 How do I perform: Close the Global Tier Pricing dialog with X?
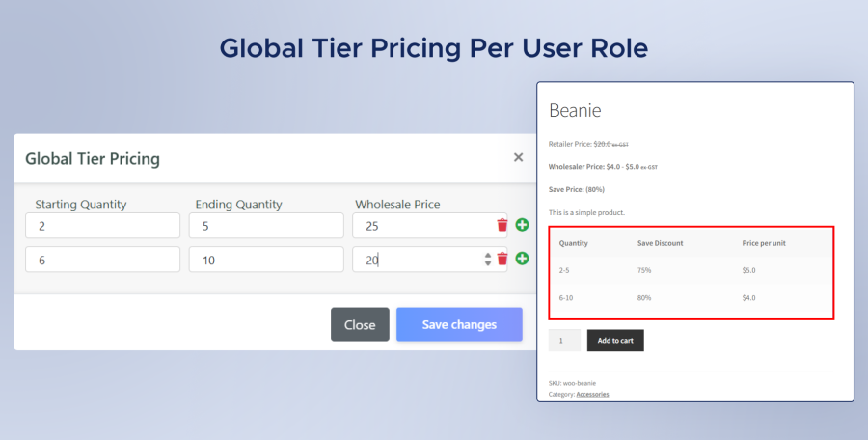pyautogui.click(x=518, y=157)
